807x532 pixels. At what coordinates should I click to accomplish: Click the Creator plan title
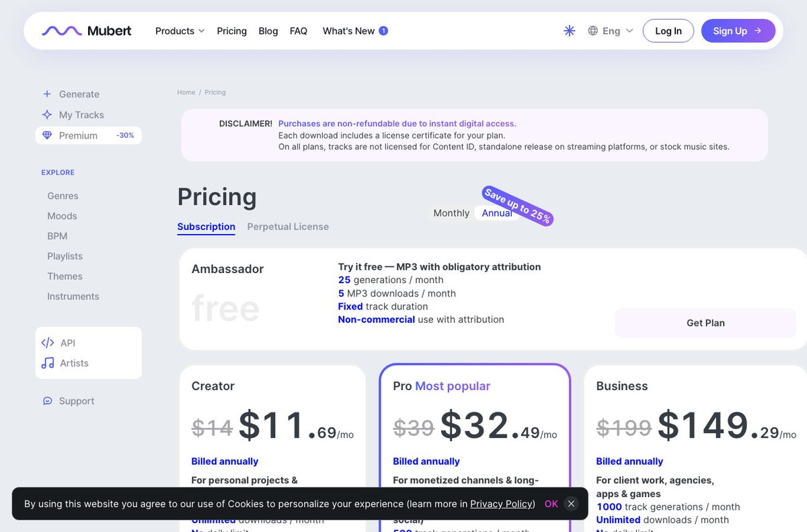(x=213, y=386)
